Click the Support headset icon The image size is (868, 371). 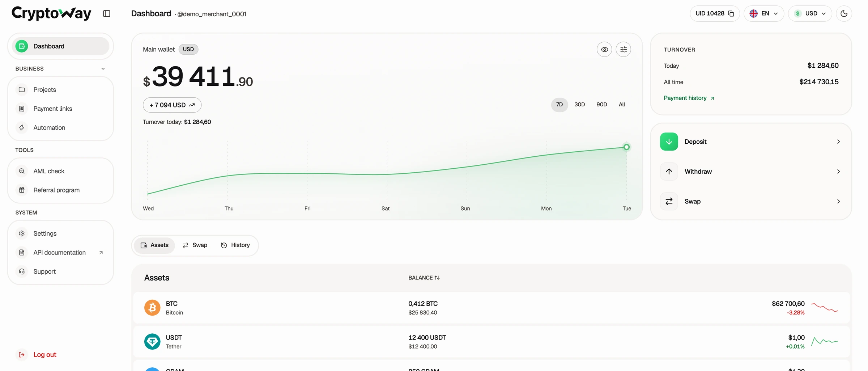(x=22, y=271)
